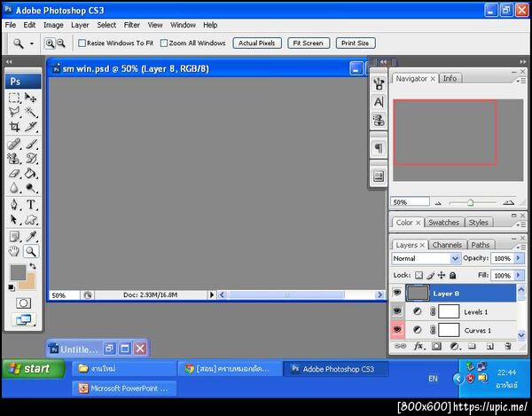Select the Path Selection tool

(x=14, y=220)
